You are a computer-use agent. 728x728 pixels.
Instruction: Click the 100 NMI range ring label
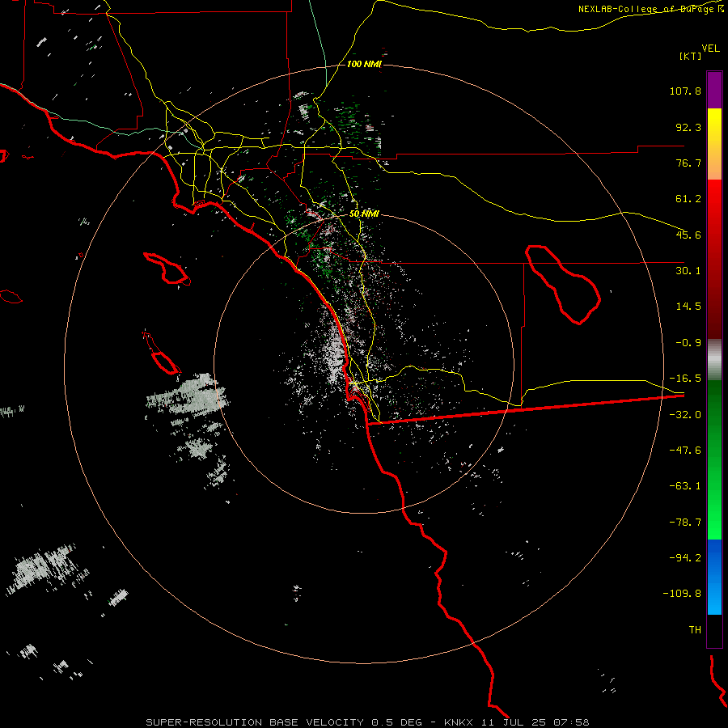click(x=364, y=64)
